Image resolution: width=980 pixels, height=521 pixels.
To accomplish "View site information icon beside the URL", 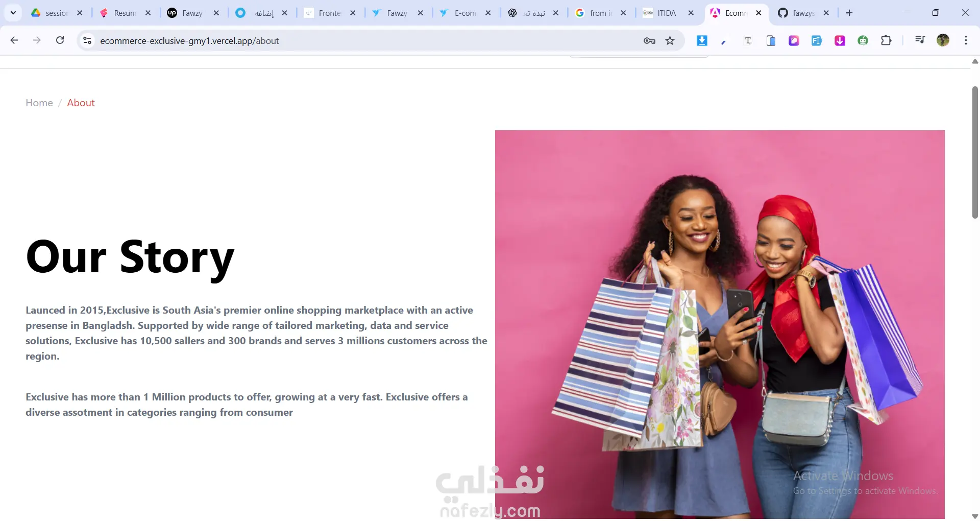I will [87, 40].
